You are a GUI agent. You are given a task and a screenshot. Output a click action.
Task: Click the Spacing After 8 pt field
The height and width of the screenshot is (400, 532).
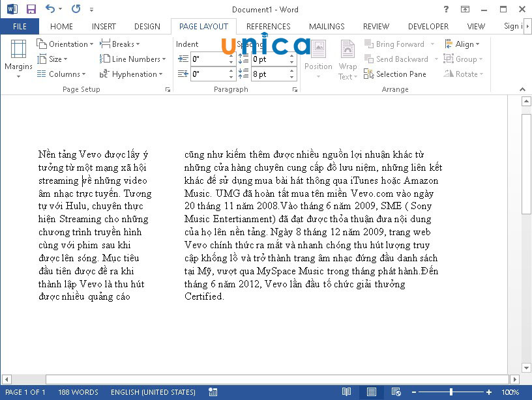point(270,74)
